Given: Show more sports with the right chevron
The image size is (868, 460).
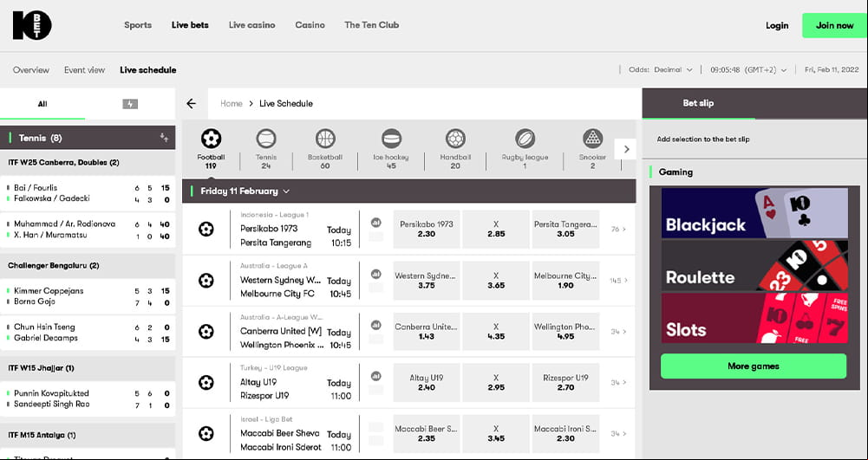Looking at the screenshot, I should (626, 149).
